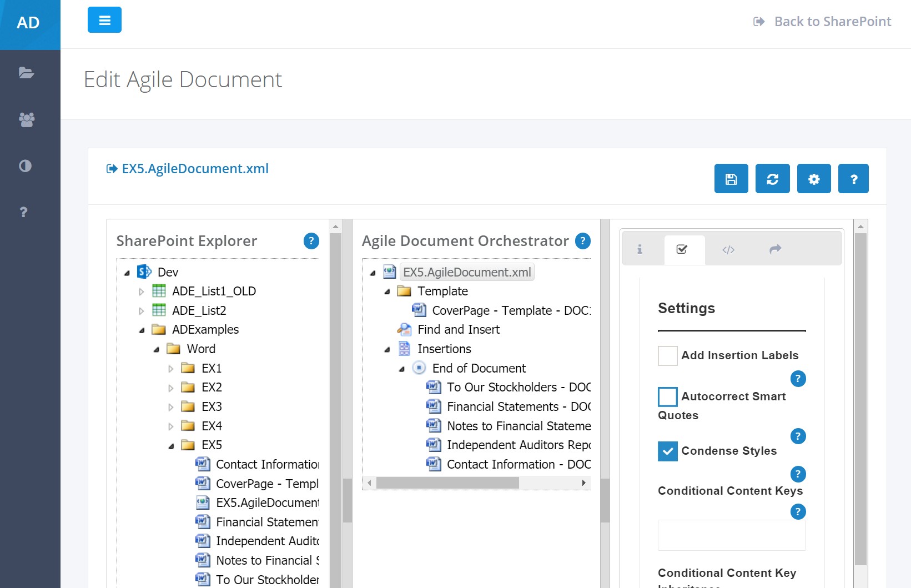The image size is (911, 588).
Task: Open help for Autocorrect Smart Quotes
Action: pos(798,436)
